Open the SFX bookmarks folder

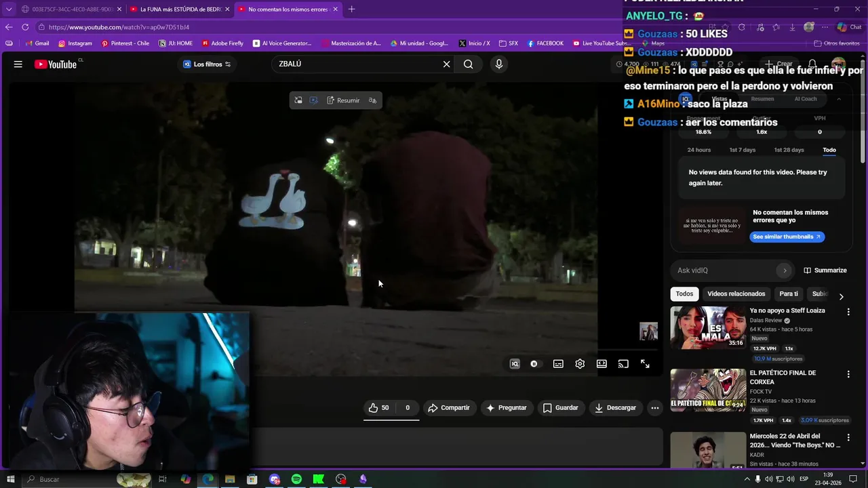click(x=508, y=43)
